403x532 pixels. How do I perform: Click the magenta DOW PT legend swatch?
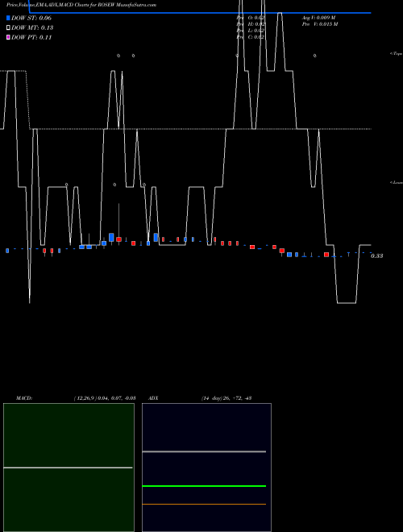pyautogui.click(x=8, y=37)
